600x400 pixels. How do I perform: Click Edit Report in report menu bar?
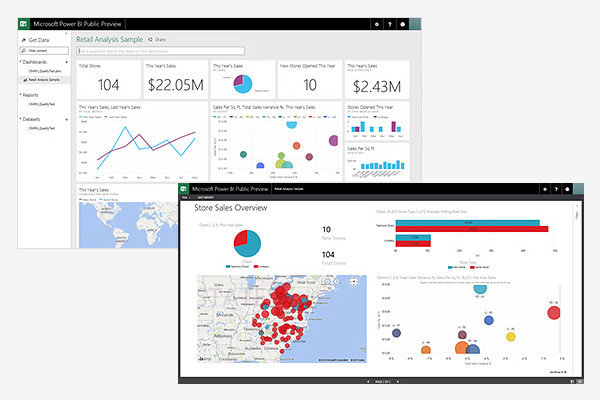205,198
